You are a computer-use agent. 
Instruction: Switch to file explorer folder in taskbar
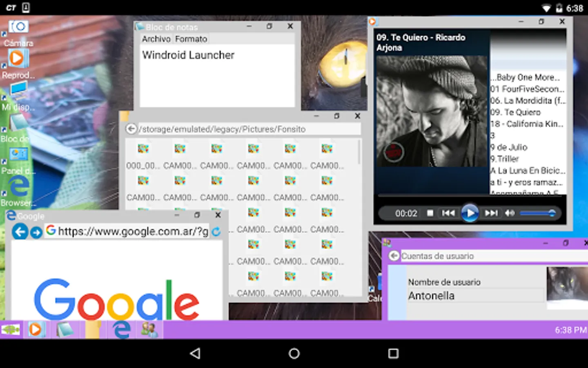[93, 330]
